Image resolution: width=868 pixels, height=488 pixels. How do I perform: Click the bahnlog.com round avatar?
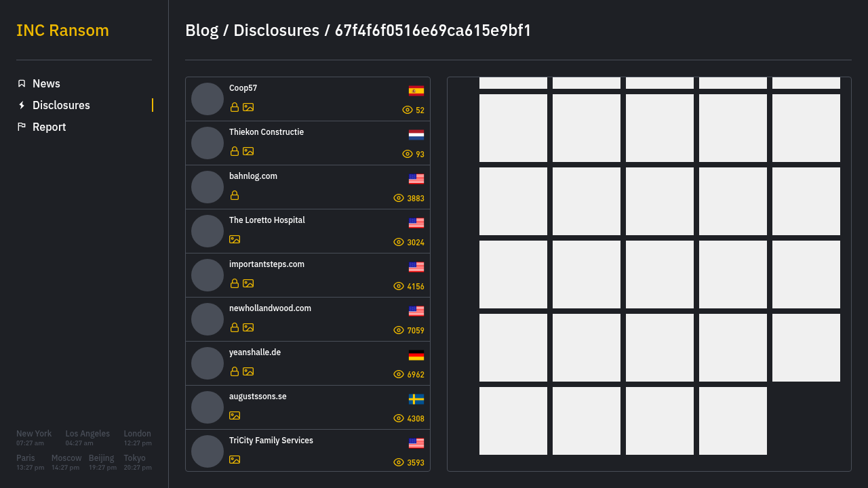pos(208,187)
